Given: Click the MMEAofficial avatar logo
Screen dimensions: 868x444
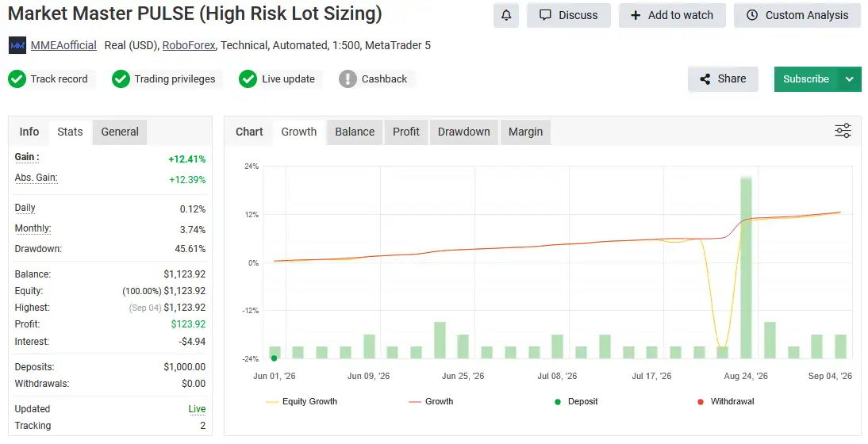Looking at the screenshot, I should (17, 45).
